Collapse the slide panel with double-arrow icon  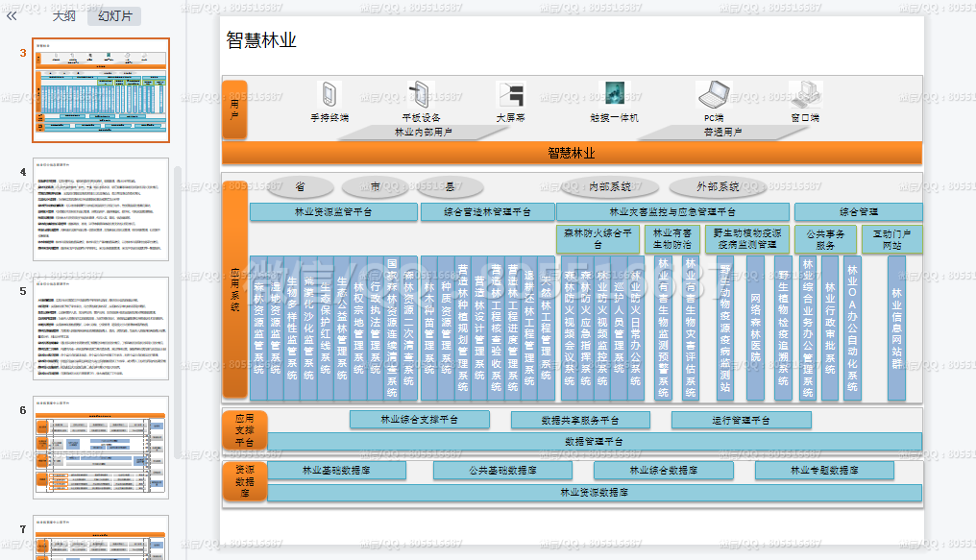point(12,16)
